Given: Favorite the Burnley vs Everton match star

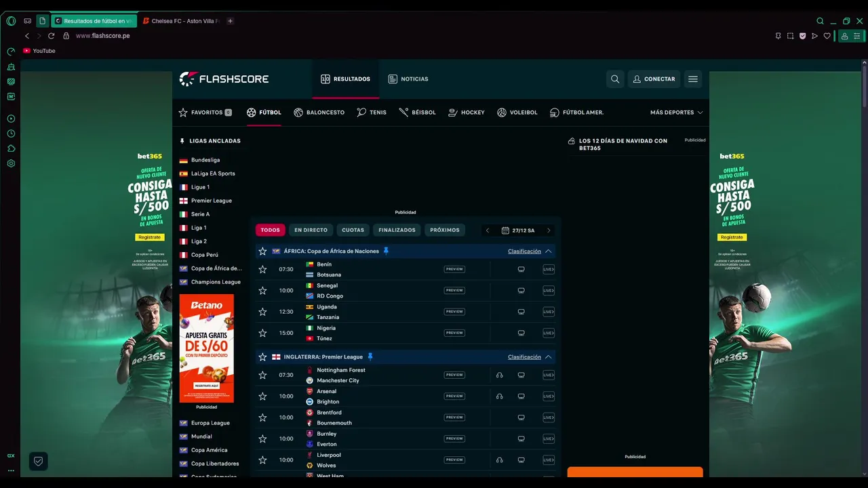Looking at the screenshot, I should (262, 439).
